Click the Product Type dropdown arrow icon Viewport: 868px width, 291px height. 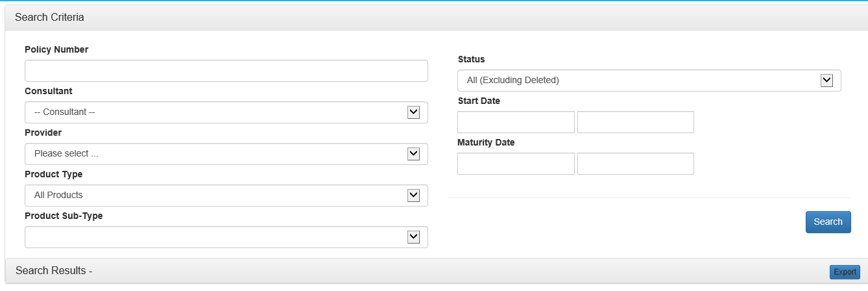click(x=413, y=196)
